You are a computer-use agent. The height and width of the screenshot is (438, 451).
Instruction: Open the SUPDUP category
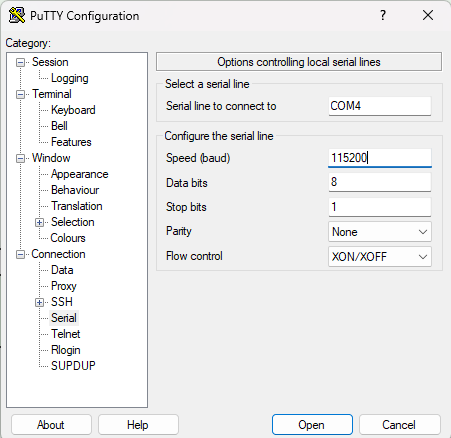[x=73, y=366]
